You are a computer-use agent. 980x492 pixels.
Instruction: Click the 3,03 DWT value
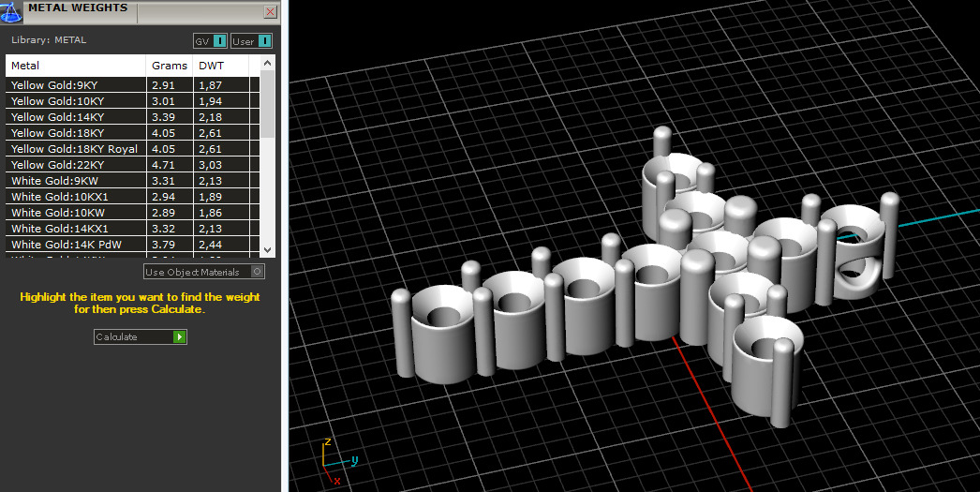click(x=211, y=165)
